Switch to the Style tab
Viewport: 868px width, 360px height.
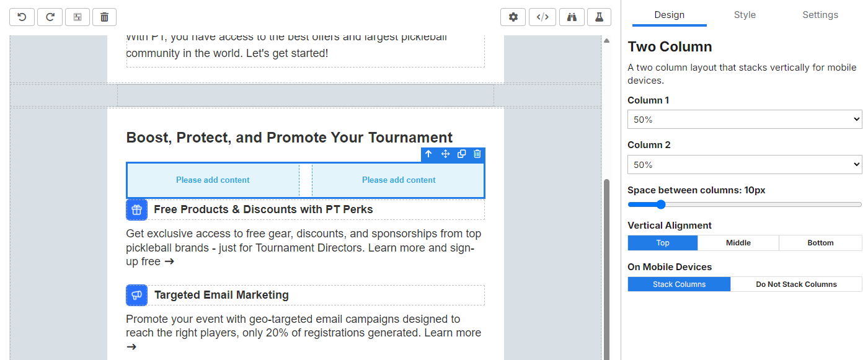(745, 15)
